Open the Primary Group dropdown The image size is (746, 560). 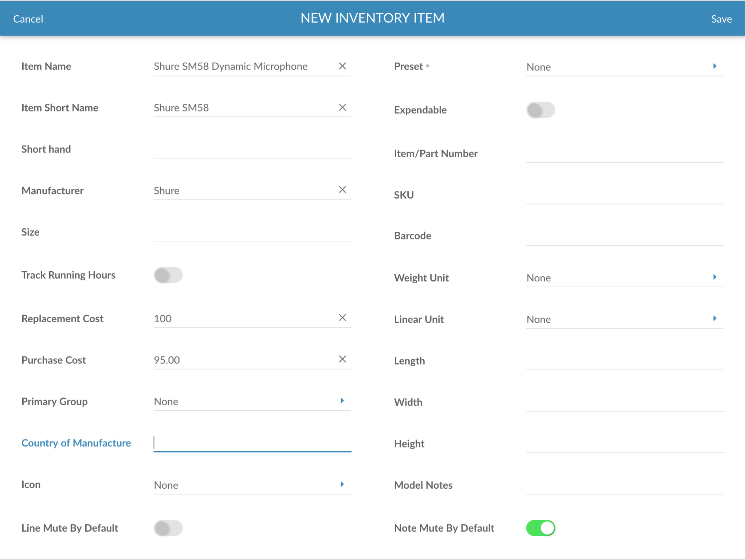click(x=252, y=402)
